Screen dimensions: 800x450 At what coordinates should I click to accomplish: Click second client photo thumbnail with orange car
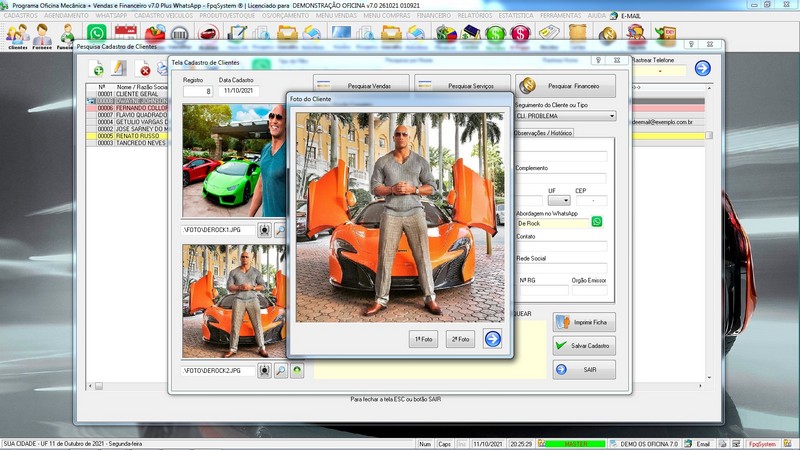234,301
